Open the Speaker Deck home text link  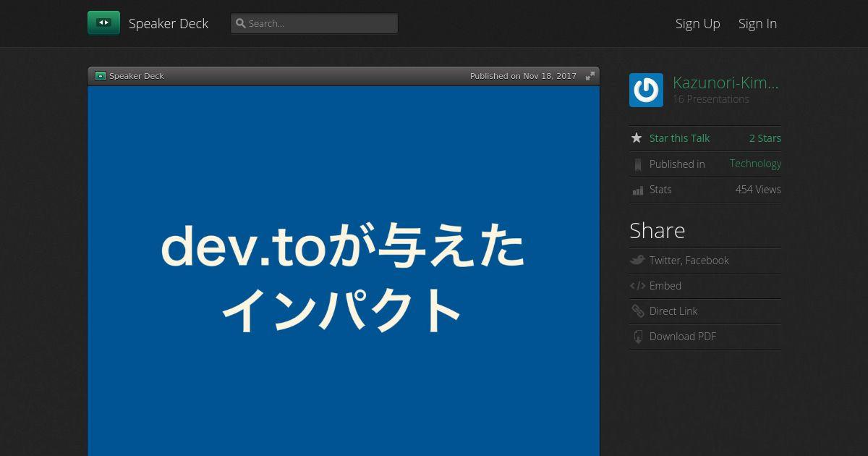[x=169, y=23]
